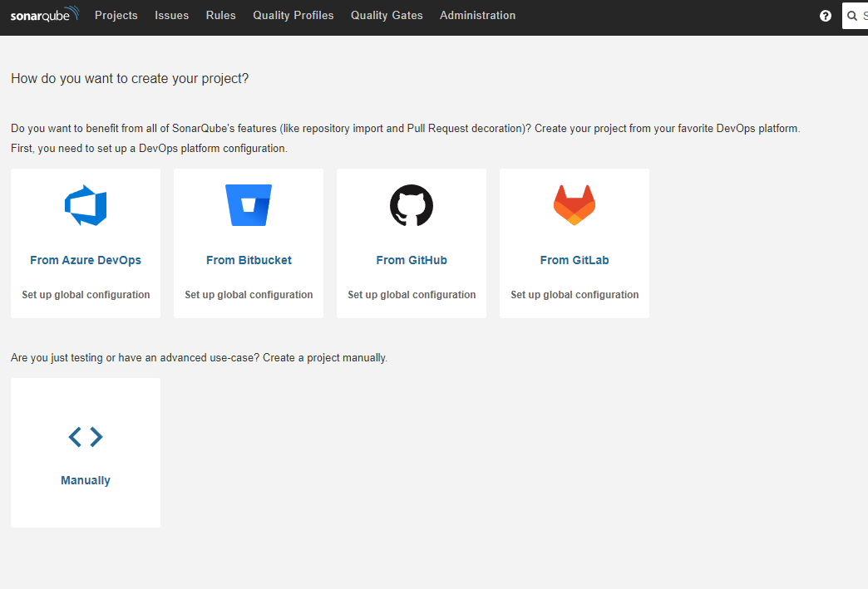Screen dimensions: 868x589
Task: Set up global configuration under Azure DevOps
Action: click(86, 295)
